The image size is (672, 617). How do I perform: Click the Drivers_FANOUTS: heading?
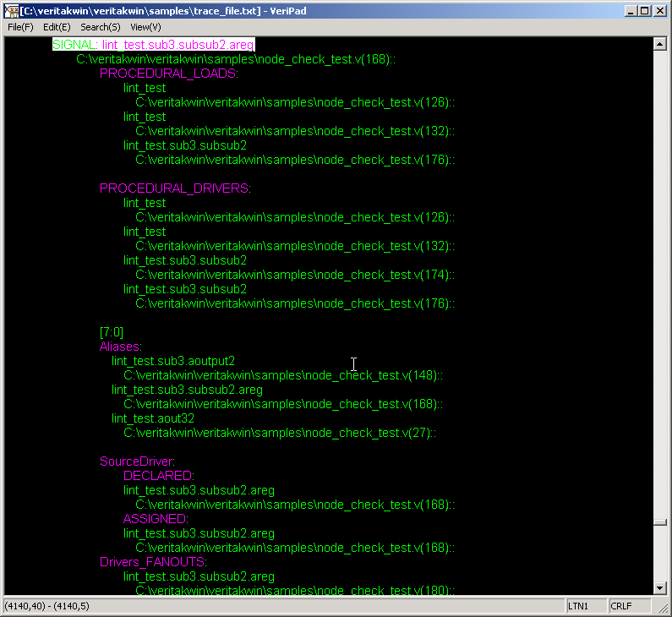154,562
